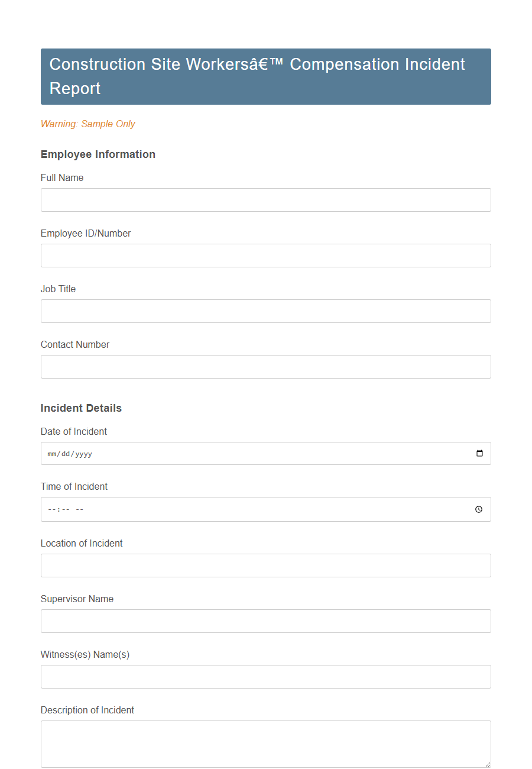The image size is (532, 769).
Task: Click the Witness(es) Name(s) field
Action: click(265, 676)
